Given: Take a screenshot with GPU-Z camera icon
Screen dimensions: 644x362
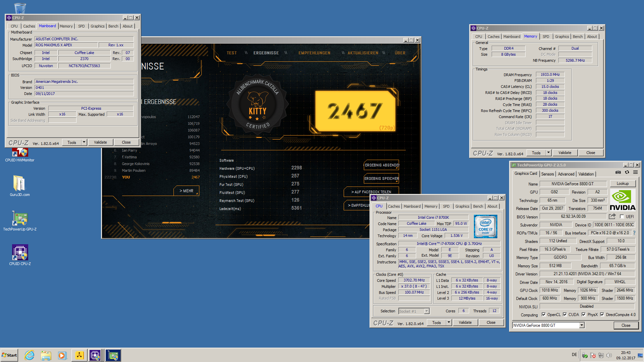Looking at the screenshot, I should tap(618, 172).
